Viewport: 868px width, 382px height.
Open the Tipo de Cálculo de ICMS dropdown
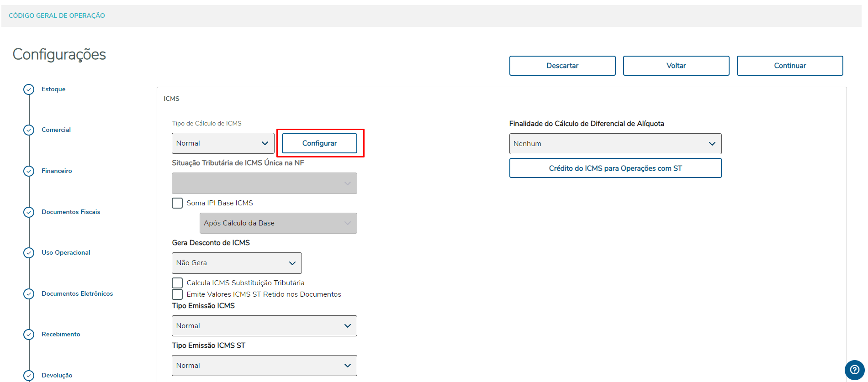[223, 143]
